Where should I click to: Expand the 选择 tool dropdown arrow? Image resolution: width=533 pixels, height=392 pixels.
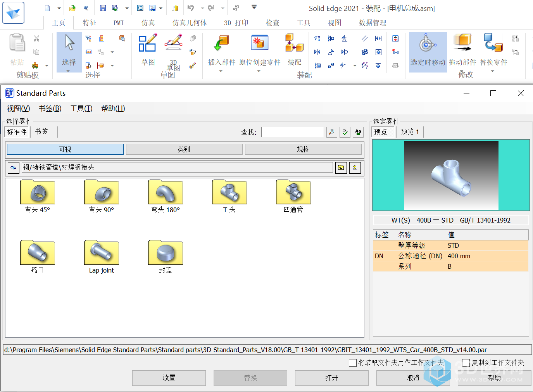(x=68, y=71)
